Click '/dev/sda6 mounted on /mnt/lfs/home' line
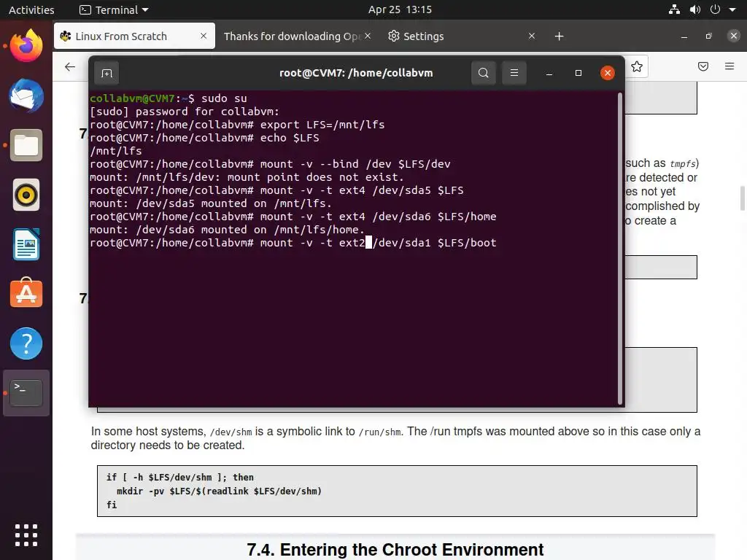The width and height of the screenshot is (747, 560). pos(227,230)
